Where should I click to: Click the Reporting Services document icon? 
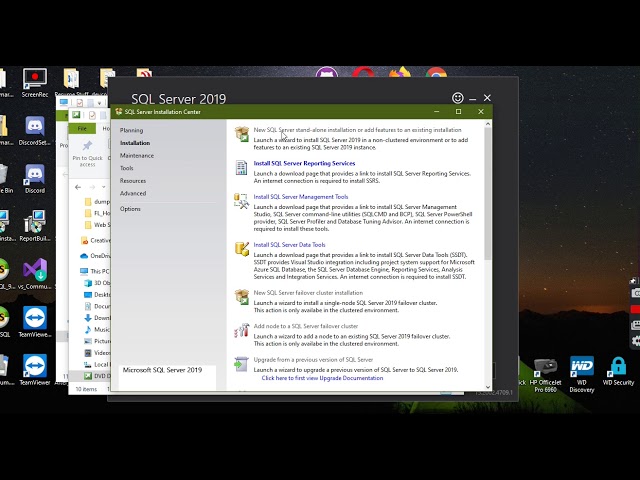coord(242,168)
